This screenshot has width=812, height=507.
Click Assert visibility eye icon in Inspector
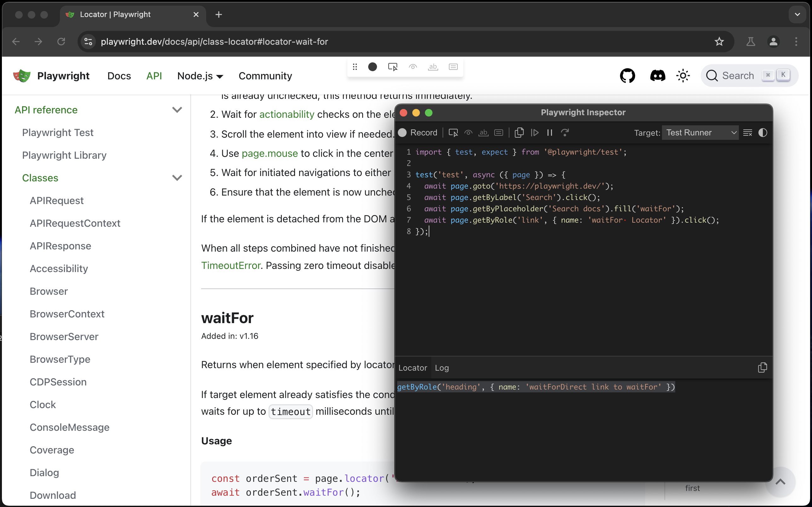pyautogui.click(x=468, y=133)
